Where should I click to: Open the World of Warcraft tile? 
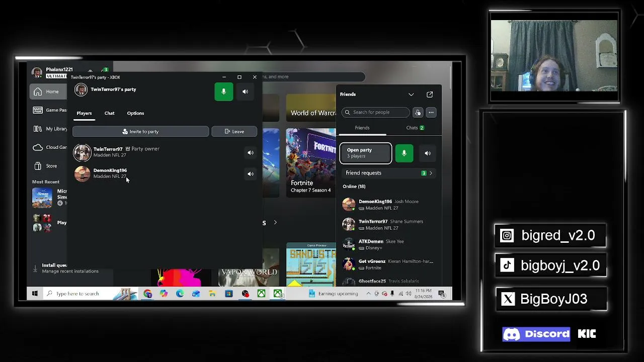(310, 108)
